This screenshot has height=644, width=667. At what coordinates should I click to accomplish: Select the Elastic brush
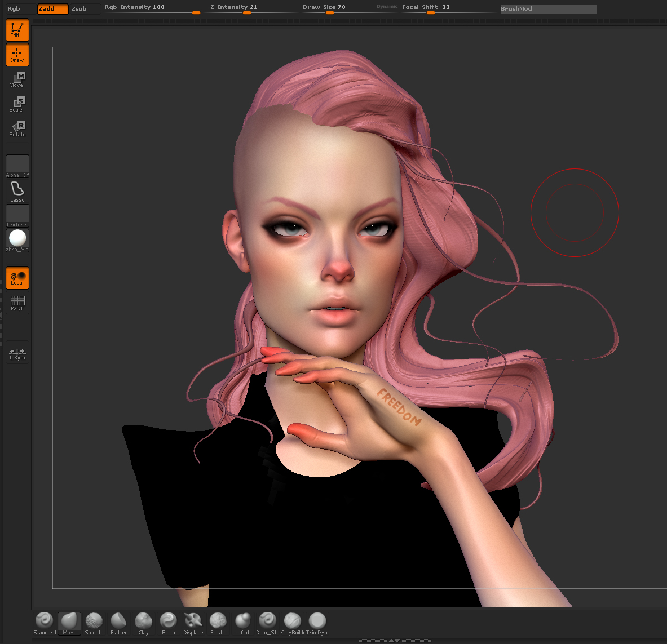click(218, 624)
